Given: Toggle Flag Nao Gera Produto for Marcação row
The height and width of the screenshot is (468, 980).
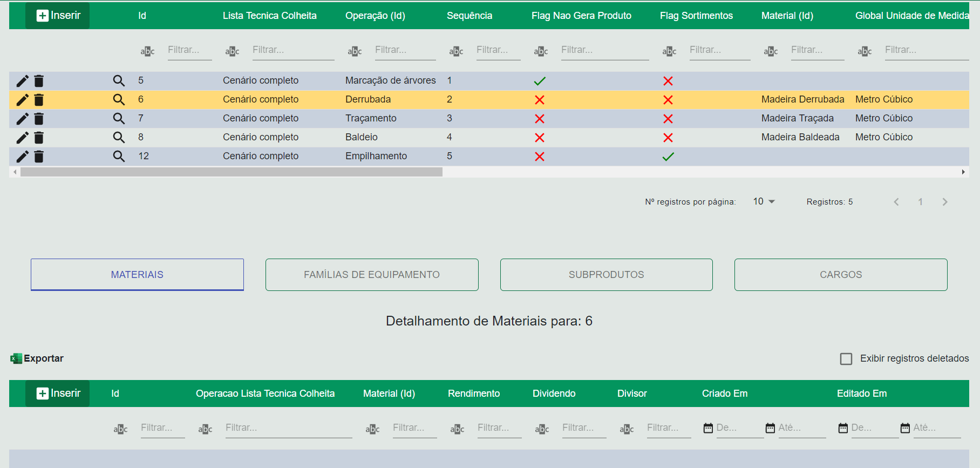Looking at the screenshot, I should coord(539,81).
